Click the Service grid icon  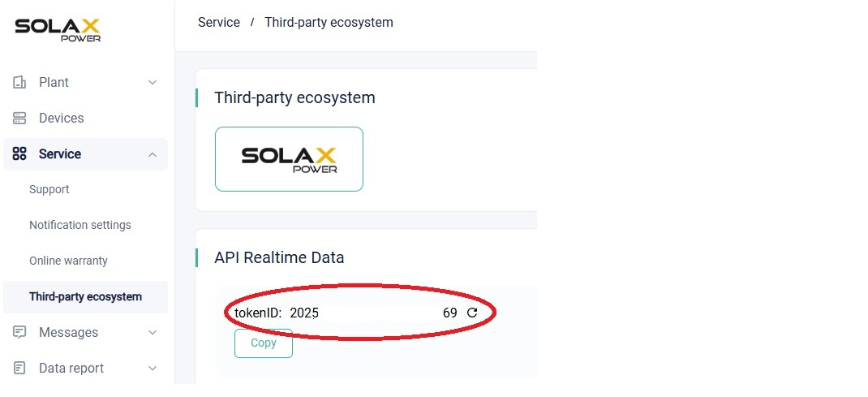[x=19, y=154]
